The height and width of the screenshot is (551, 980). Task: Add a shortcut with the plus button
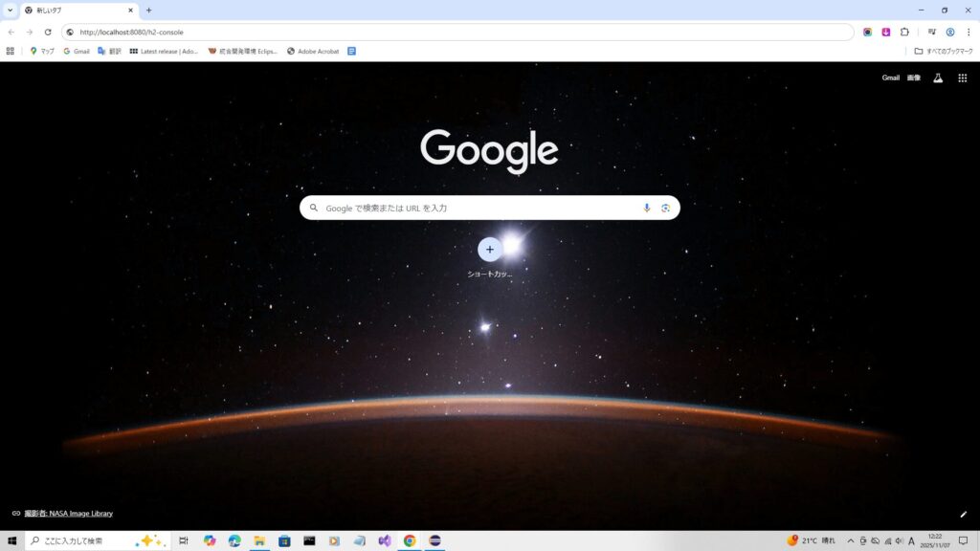tap(490, 250)
